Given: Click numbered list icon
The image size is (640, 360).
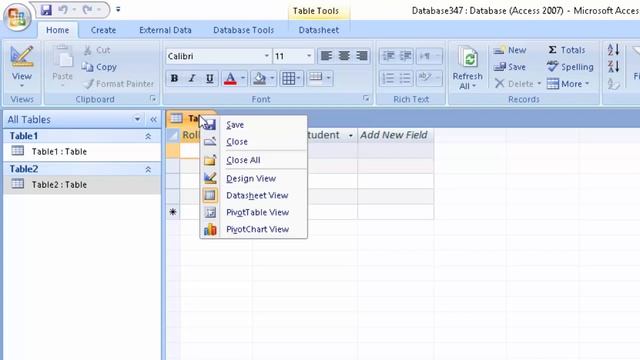Looking at the screenshot, I should point(388,78).
